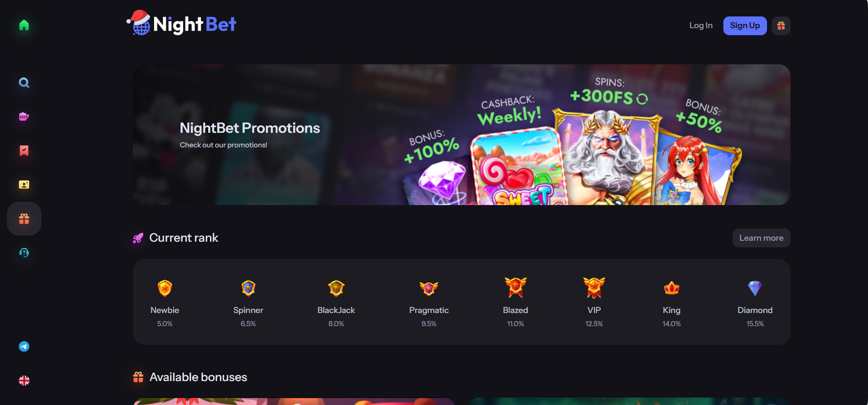Image resolution: width=868 pixels, height=405 pixels.
Task: Select the VIP rank badge
Action: point(594,288)
